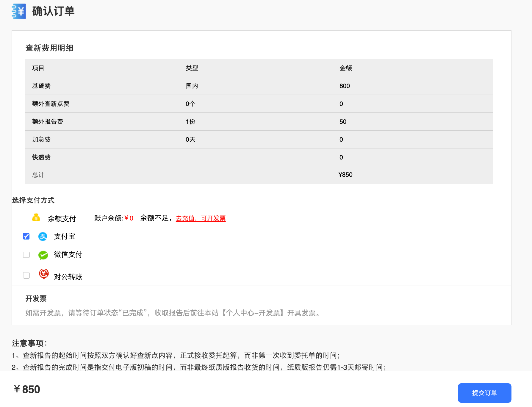Click the invoice instructions text under 开发票
The height and width of the screenshot is (407, 532).
click(173, 313)
